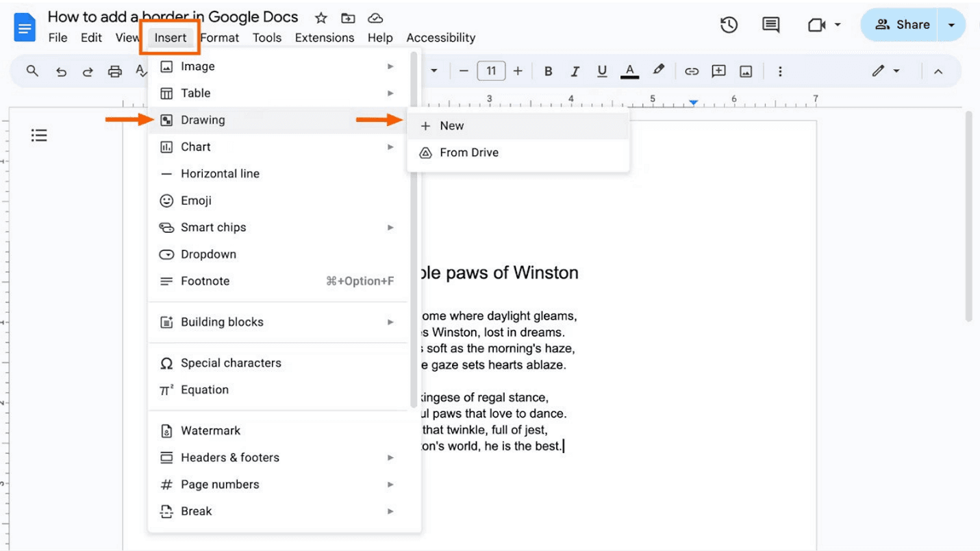This screenshot has height=551, width=980.
Task: Open the Extensions menu
Action: click(325, 38)
